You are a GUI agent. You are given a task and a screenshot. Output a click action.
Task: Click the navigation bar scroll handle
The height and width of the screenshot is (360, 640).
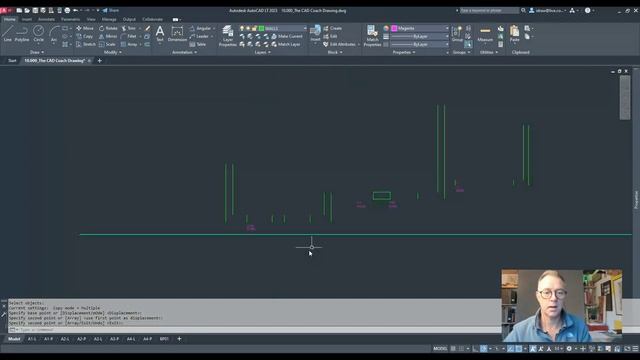click(x=624, y=97)
